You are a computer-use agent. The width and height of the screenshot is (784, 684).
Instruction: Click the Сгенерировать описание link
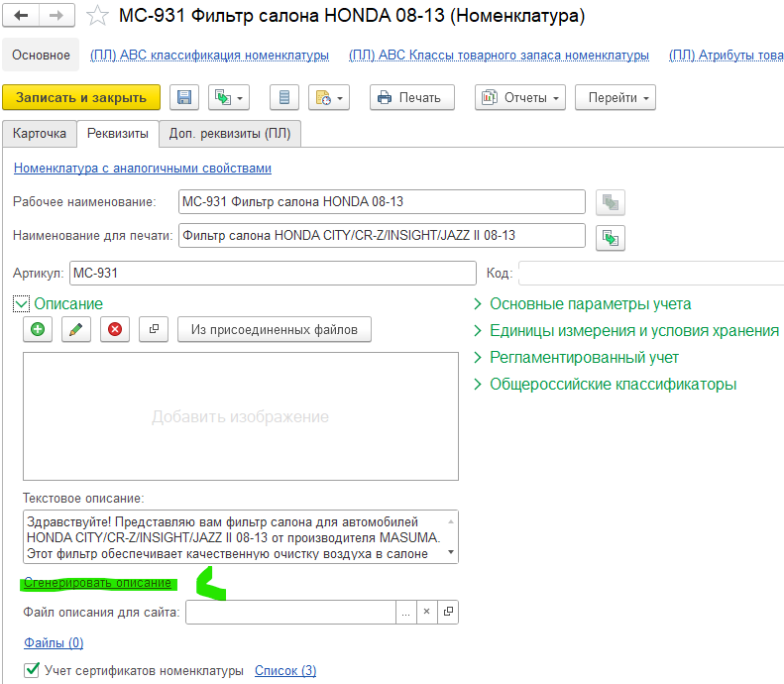(97, 583)
